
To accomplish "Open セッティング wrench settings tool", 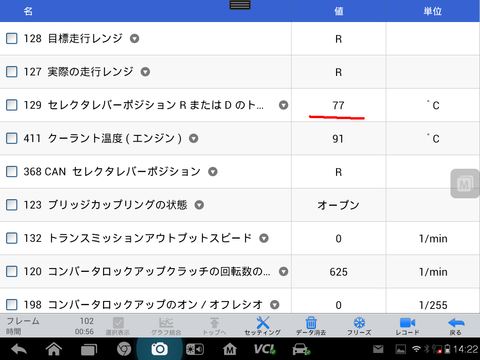I will (263, 326).
